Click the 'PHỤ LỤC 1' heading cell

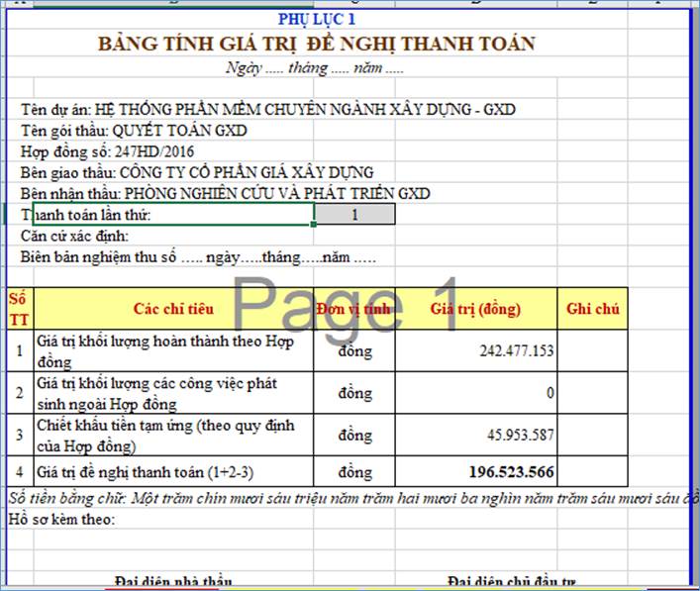[x=317, y=19]
